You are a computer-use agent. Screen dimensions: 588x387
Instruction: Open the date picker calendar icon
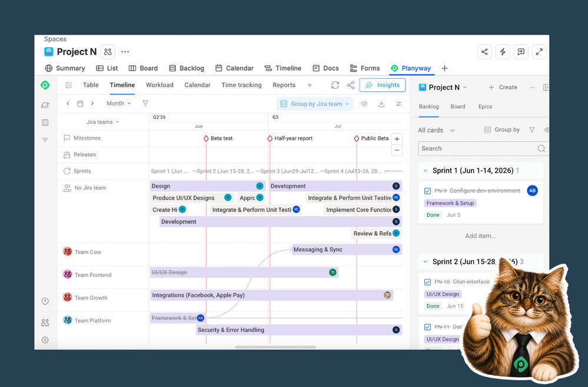point(80,104)
